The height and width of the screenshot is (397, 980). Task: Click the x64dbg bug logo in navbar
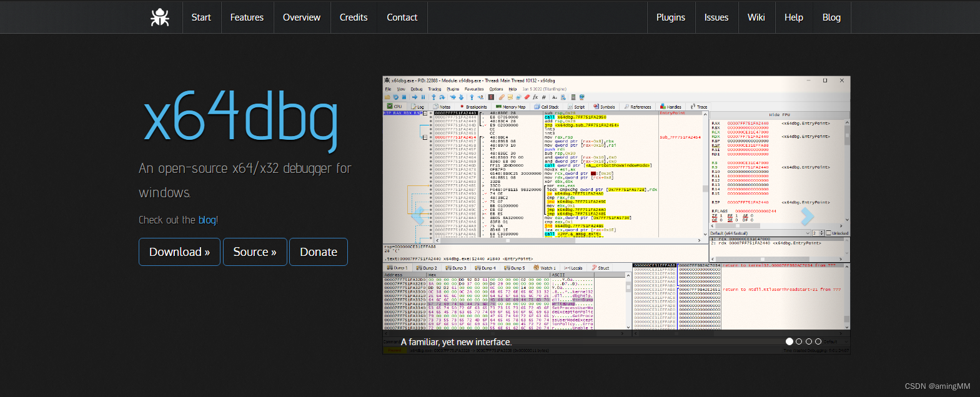160,17
